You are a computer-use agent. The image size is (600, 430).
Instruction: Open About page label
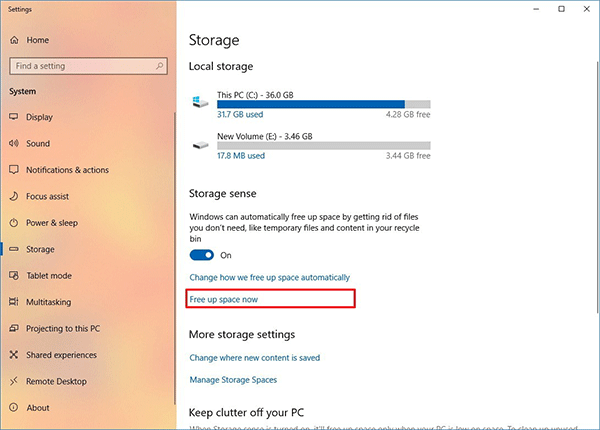point(38,408)
